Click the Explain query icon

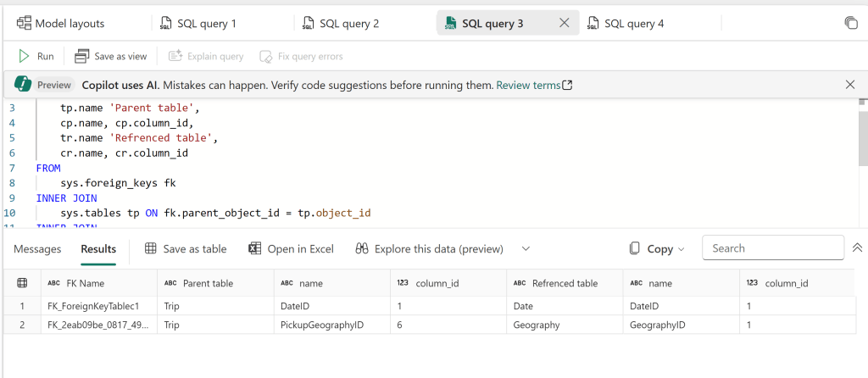click(x=176, y=56)
